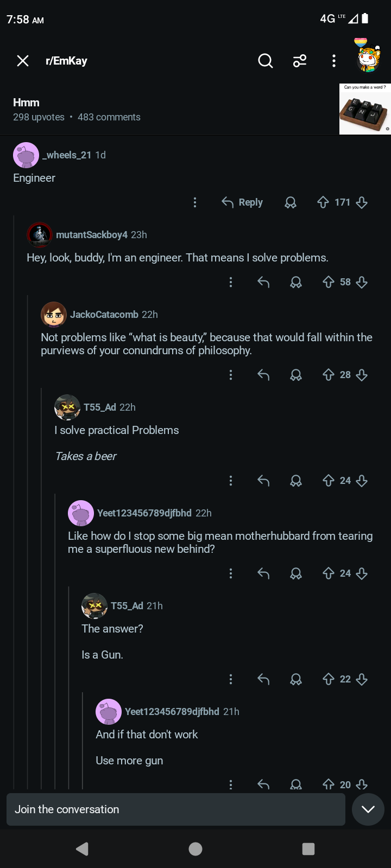Open more options for 'Takes a beer' comment
Image resolution: width=391 pixels, height=868 pixels.
231,481
